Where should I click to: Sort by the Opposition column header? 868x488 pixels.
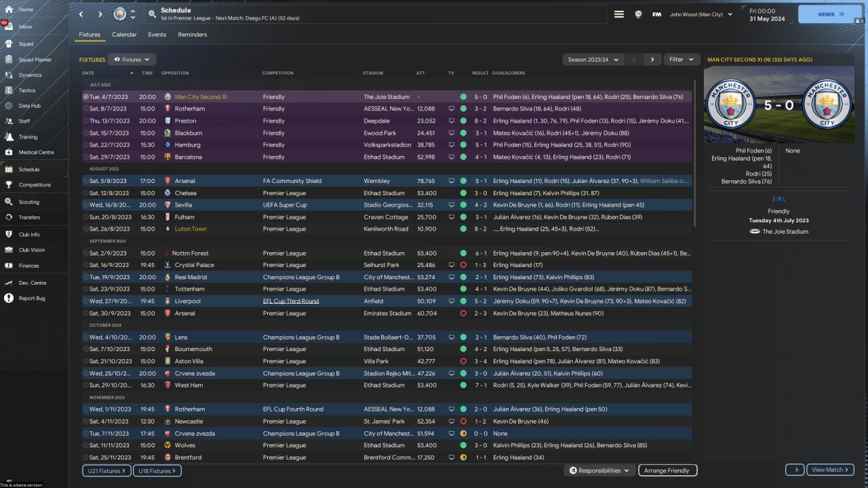click(x=175, y=73)
